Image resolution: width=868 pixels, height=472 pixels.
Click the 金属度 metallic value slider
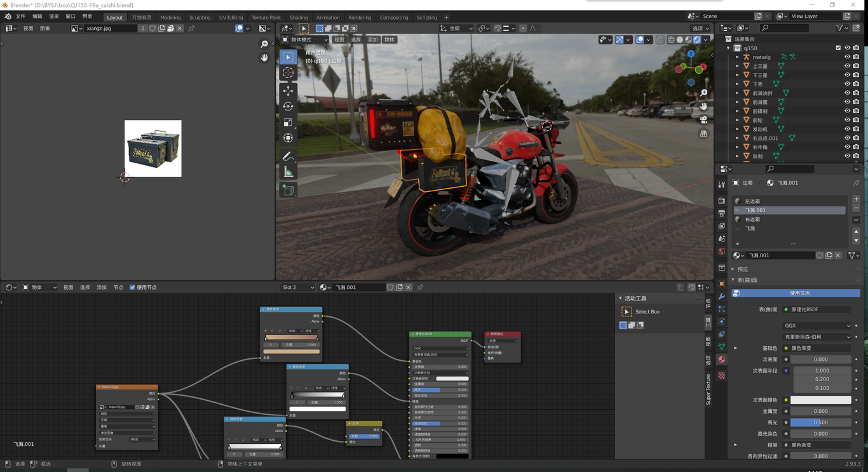[820, 411]
